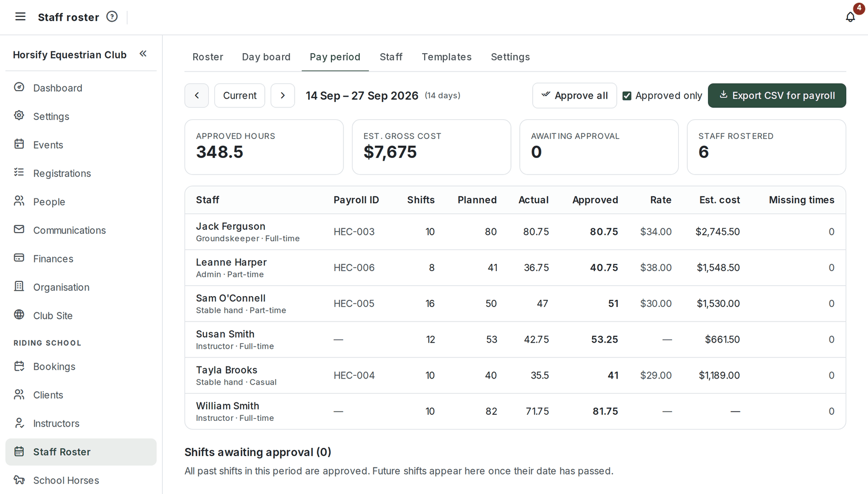Open notifications bell
The height and width of the screenshot is (494, 868).
click(850, 17)
